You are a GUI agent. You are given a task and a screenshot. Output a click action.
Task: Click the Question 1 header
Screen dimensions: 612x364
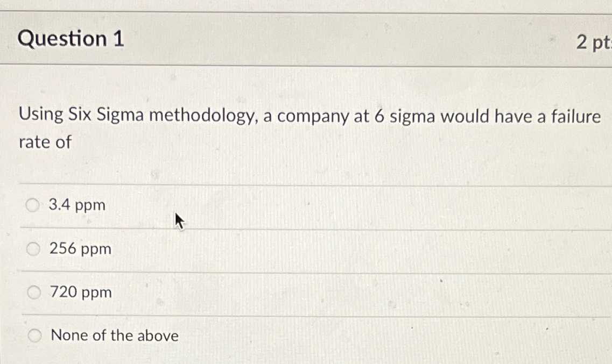(71, 39)
